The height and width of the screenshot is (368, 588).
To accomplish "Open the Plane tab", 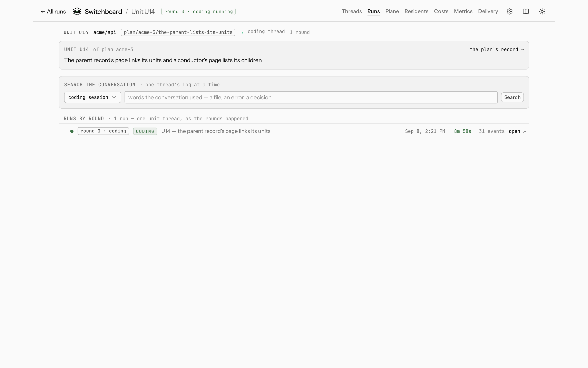I will pyautogui.click(x=392, y=11).
